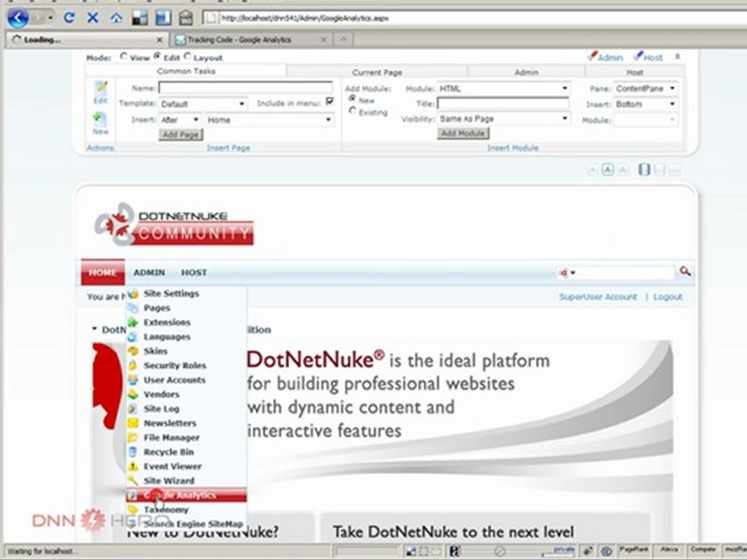The image size is (747, 560).
Task: Click the Edit page pencil icon
Action: coord(100,88)
